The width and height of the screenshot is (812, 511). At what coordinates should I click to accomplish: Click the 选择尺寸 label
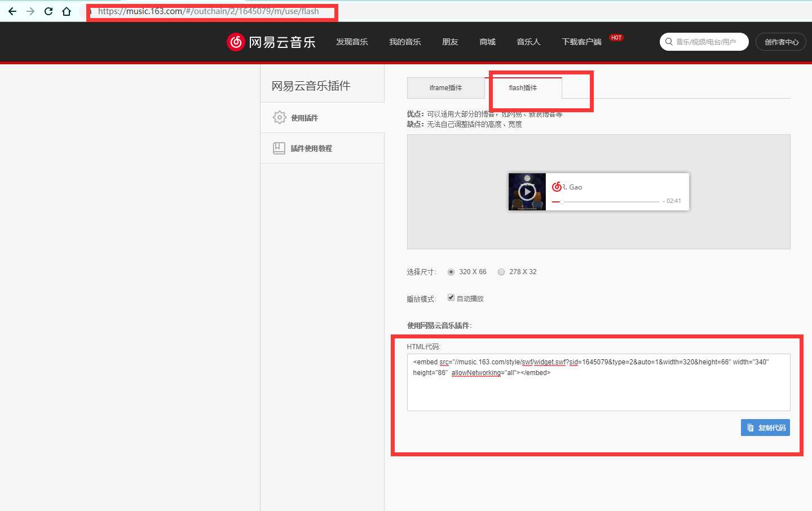(421, 272)
